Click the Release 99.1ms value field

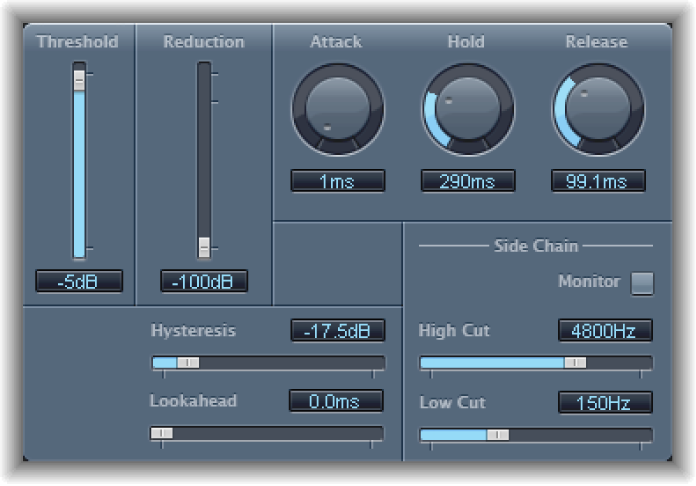pos(598,181)
